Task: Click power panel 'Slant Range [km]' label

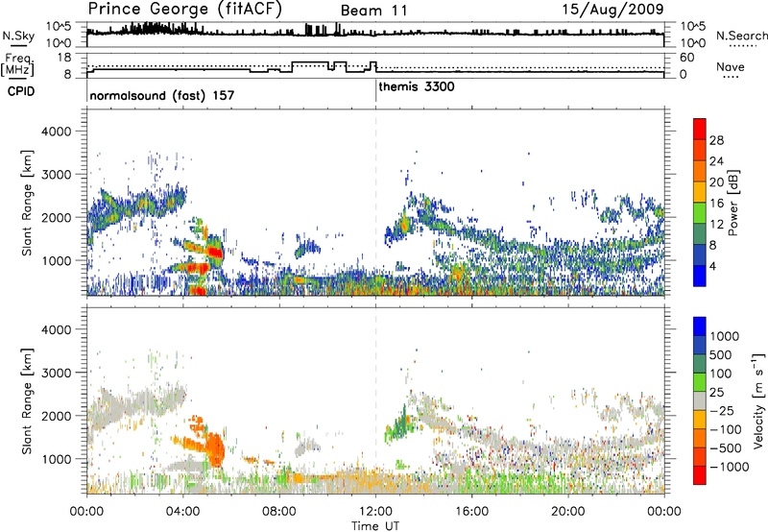Action: coord(27,203)
